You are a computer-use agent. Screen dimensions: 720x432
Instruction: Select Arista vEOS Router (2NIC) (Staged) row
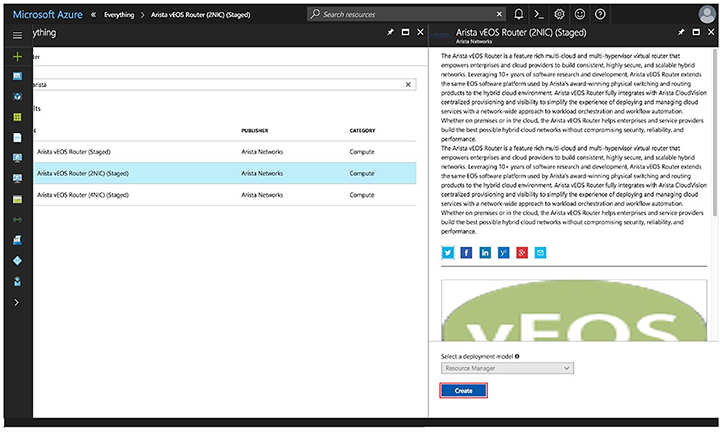(224, 173)
